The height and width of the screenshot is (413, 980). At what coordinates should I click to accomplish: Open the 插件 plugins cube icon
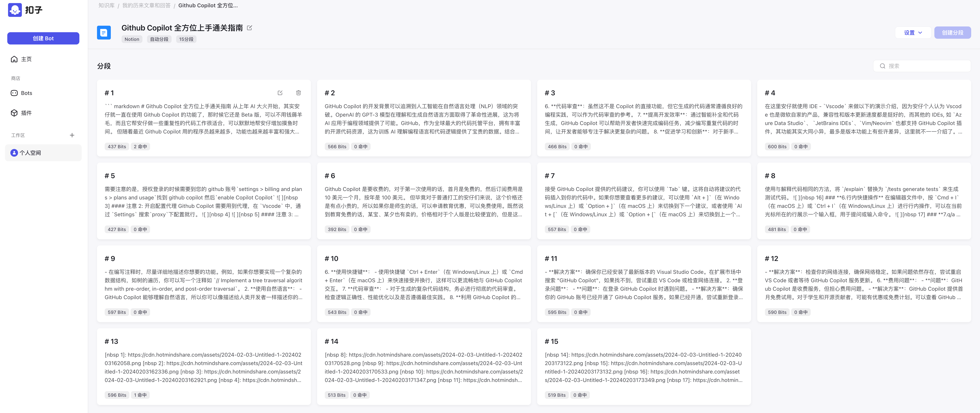click(x=14, y=113)
